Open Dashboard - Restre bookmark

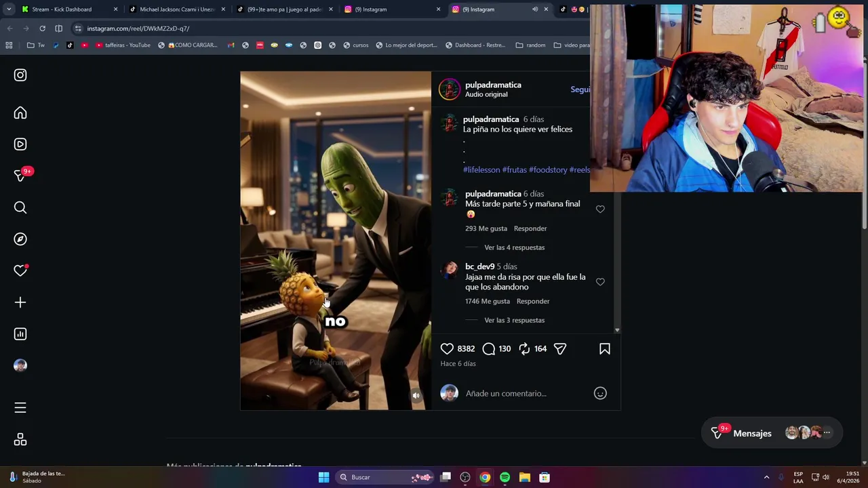(x=475, y=45)
